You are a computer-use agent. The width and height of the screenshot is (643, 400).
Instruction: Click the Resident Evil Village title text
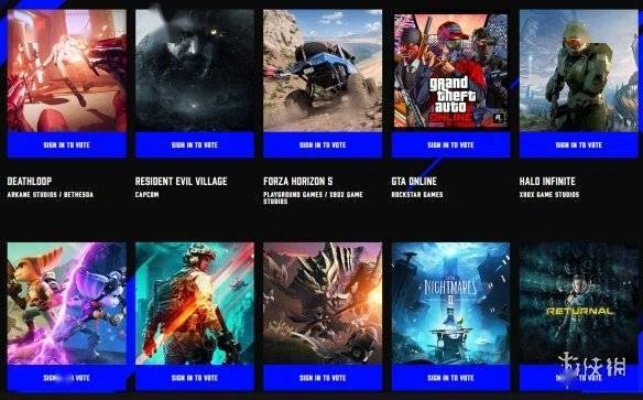181,181
